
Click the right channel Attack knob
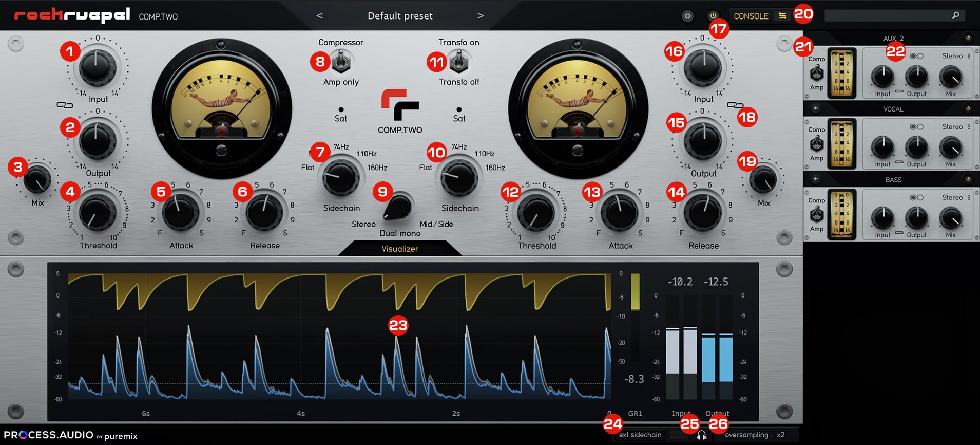(620, 212)
